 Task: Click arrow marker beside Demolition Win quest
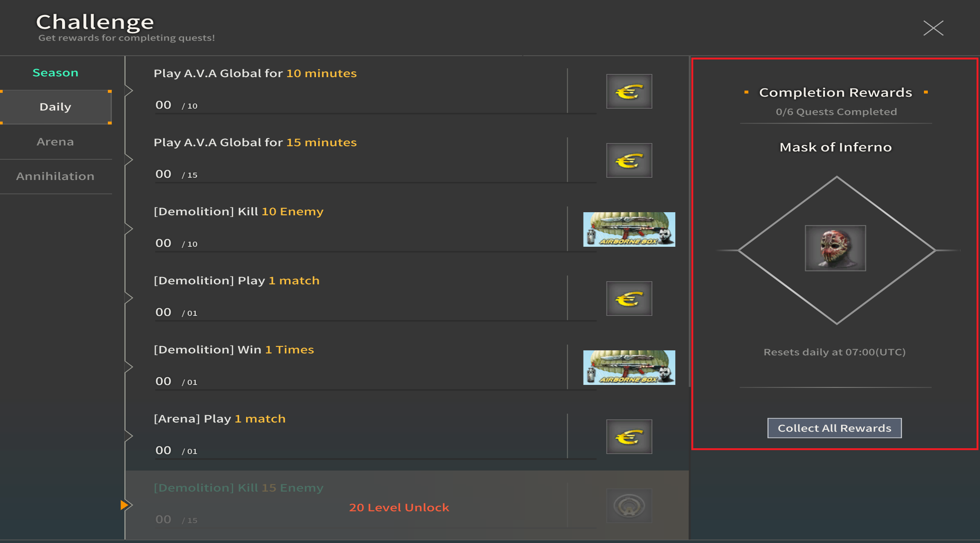coord(129,367)
